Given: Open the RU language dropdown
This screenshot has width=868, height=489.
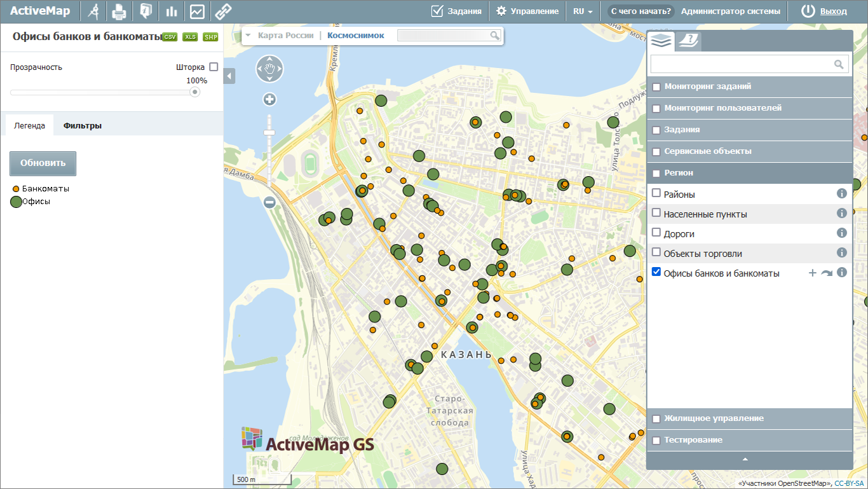Looking at the screenshot, I should 583,11.
